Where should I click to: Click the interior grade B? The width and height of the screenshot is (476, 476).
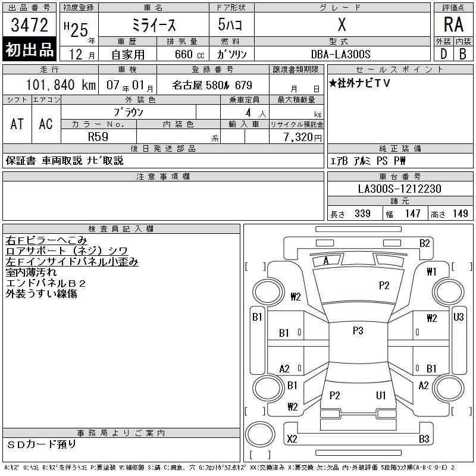pos(463,54)
